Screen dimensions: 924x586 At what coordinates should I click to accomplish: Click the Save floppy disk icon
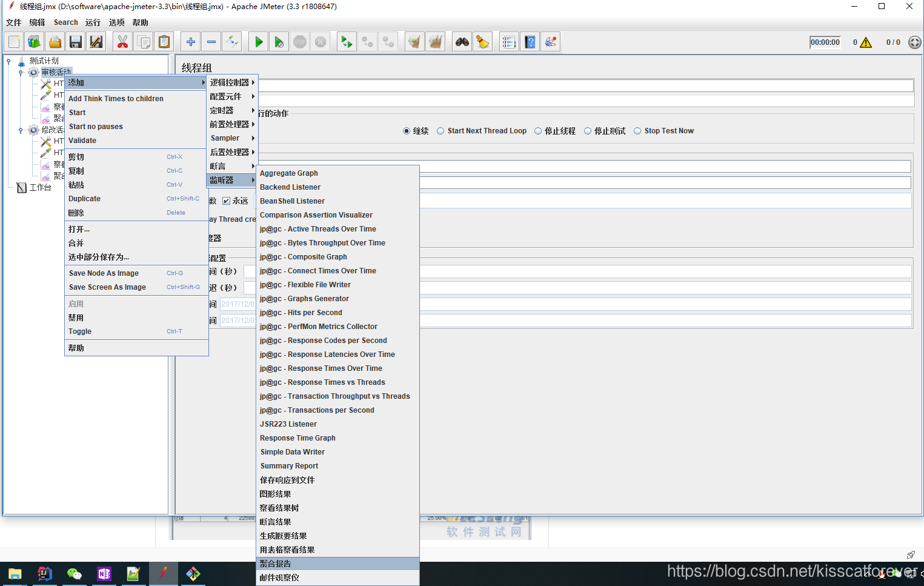[76, 42]
